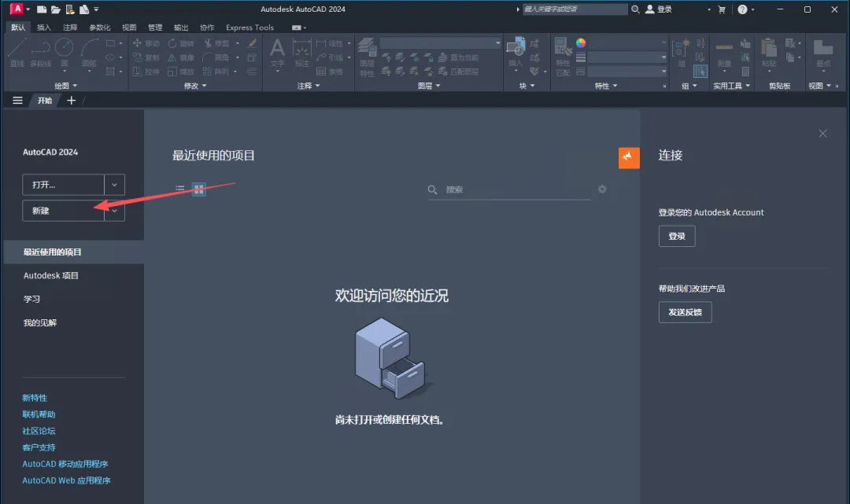Click the 新建 button
Viewport: 850px width, 504px height.
[64, 211]
